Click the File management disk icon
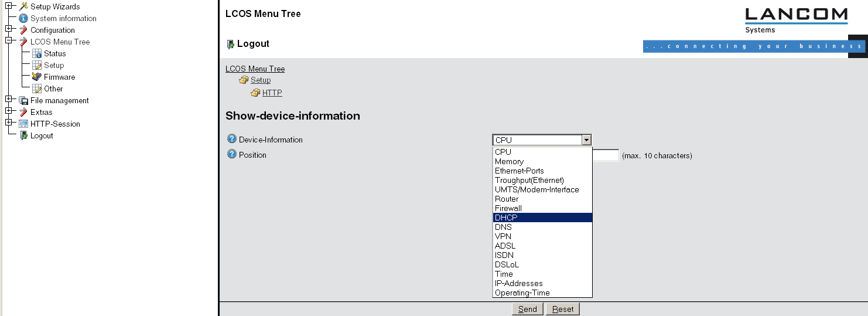This screenshot has width=868, height=316. click(x=23, y=100)
